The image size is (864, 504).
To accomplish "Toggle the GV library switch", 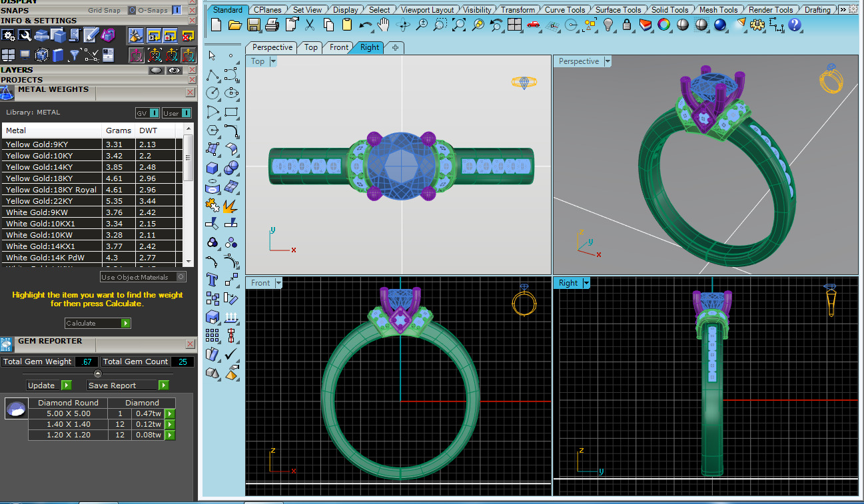I will click(147, 113).
